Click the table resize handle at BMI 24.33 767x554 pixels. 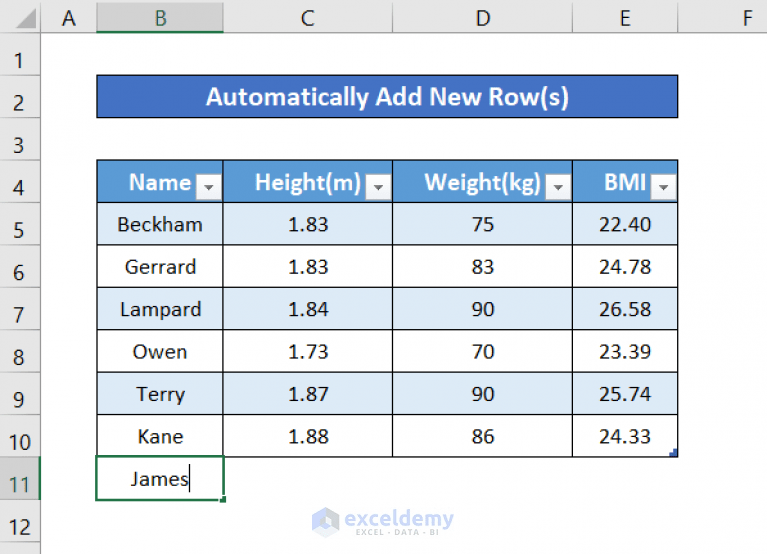[674, 453]
